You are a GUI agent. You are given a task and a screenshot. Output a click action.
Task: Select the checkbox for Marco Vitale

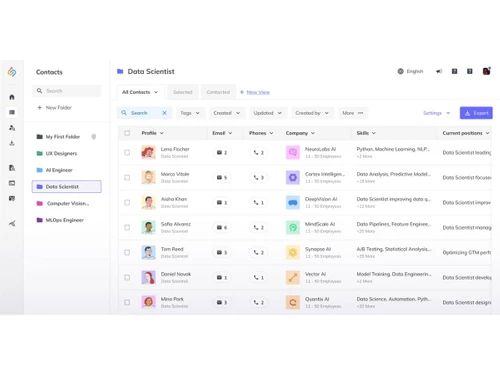[127, 178]
